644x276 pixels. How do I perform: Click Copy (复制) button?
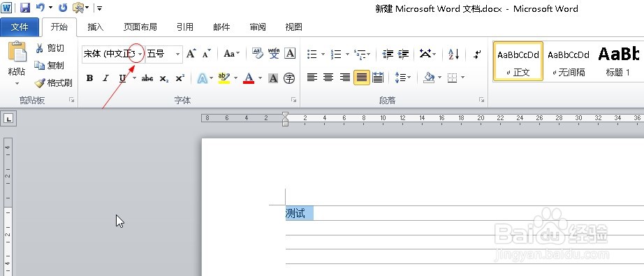[50, 65]
